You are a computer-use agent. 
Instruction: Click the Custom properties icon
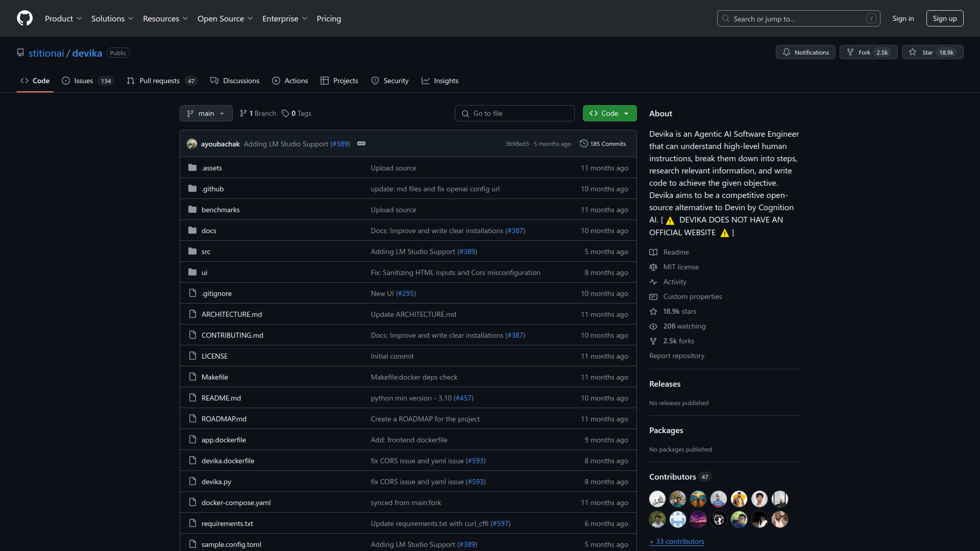point(653,296)
